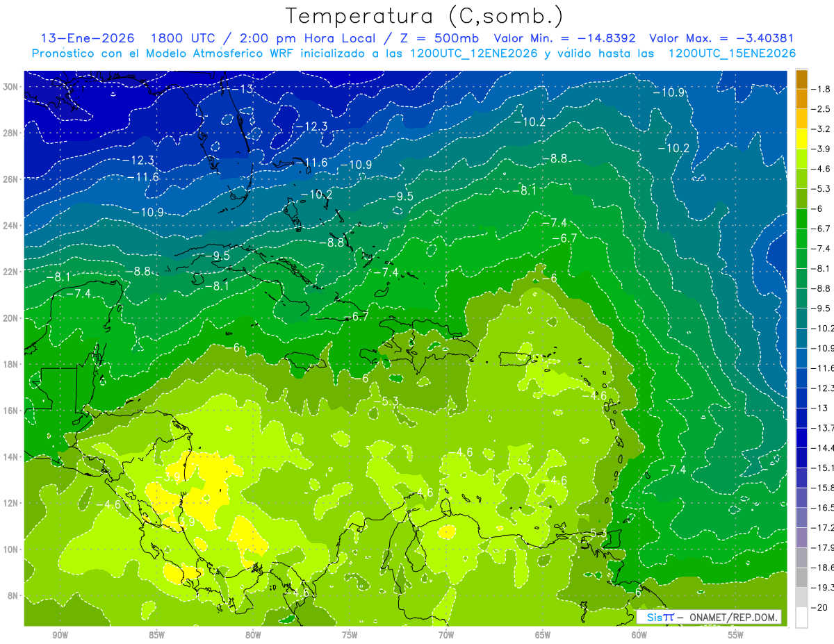This screenshot has width=834, height=644.
Task: Pick the yellow swatch between -3.2 and -3.9
Action: [x=801, y=139]
